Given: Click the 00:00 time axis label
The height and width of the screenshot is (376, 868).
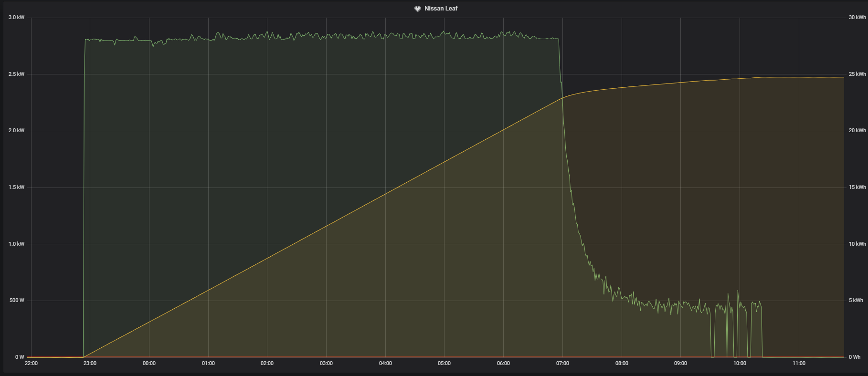Looking at the screenshot, I should click(x=149, y=364).
